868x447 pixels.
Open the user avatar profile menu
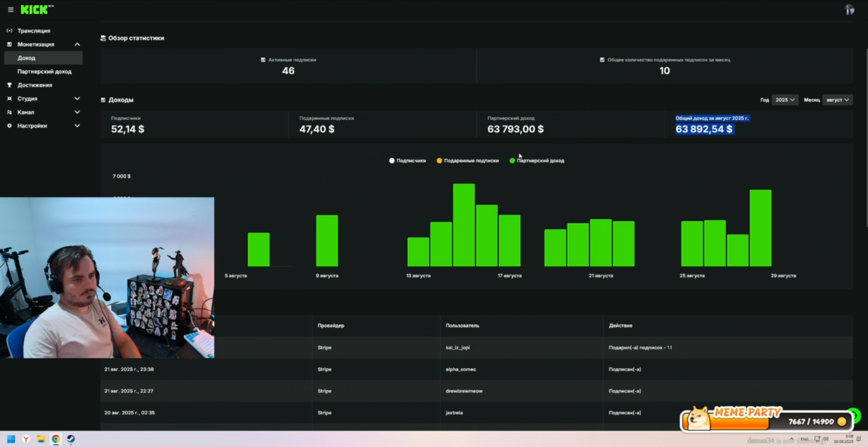[849, 10]
